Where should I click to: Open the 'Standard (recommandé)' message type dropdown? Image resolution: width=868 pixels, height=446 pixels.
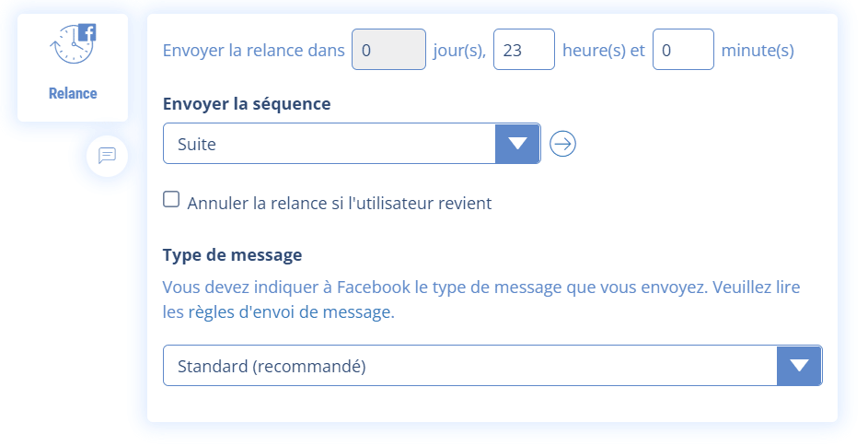[470, 366]
